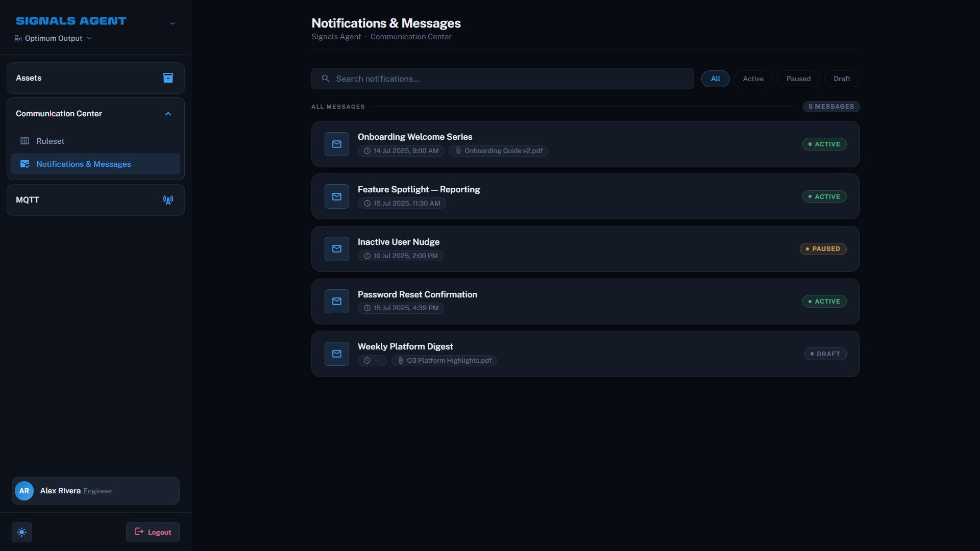This screenshot has width=980, height=551.
Task: Click the paperclip on Onboarding Guide v2.pdf
Action: (x=458, y=151)
